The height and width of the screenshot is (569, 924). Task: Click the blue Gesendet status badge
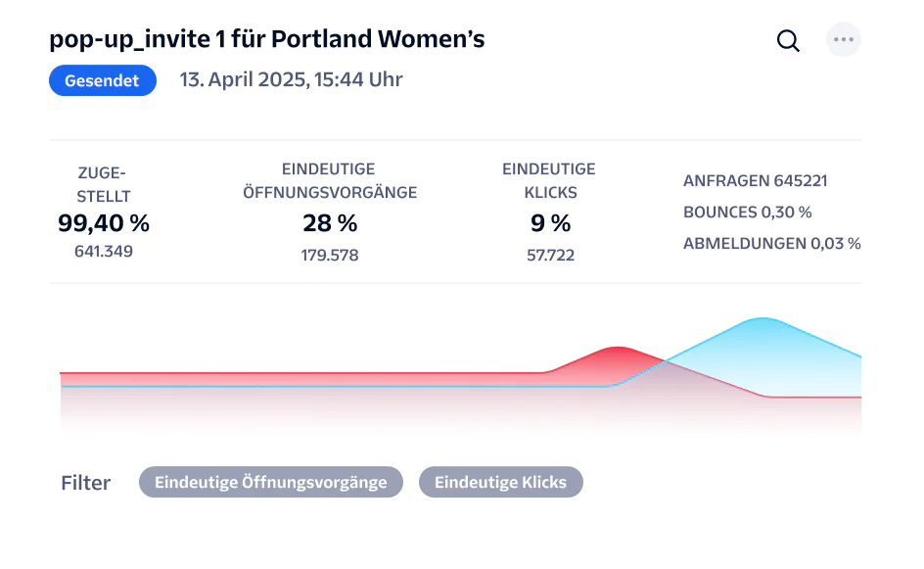103,80
